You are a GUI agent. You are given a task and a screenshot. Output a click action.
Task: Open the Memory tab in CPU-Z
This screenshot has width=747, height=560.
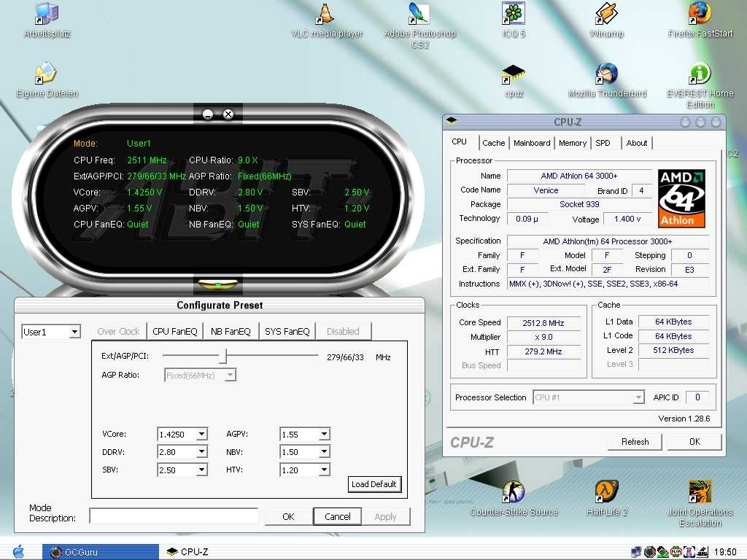[573, 143]
